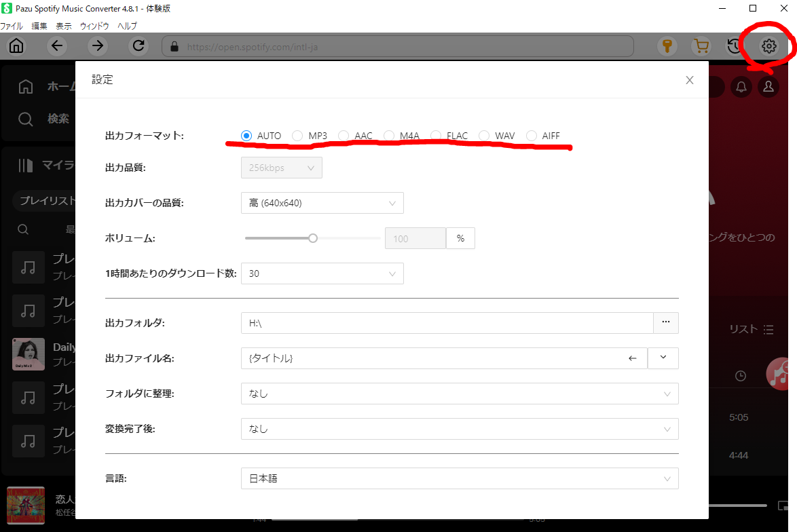
Task: Go back with the left arrow icon
Action: [58, 46]
